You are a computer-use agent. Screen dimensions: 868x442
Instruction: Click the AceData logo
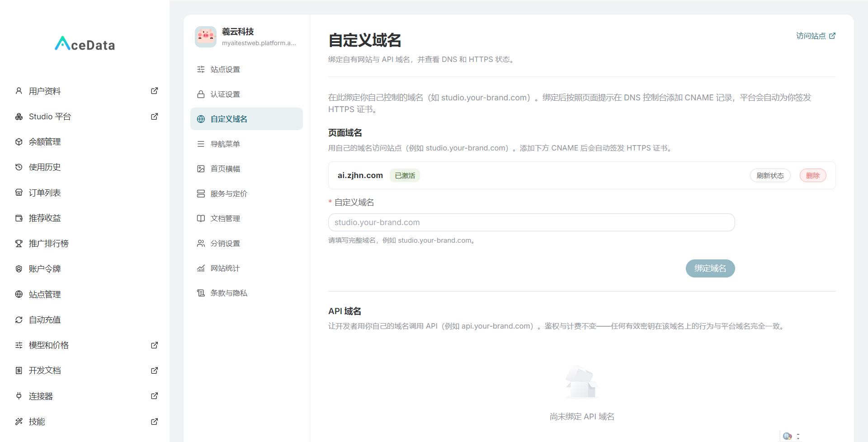(x=85, y=44)
